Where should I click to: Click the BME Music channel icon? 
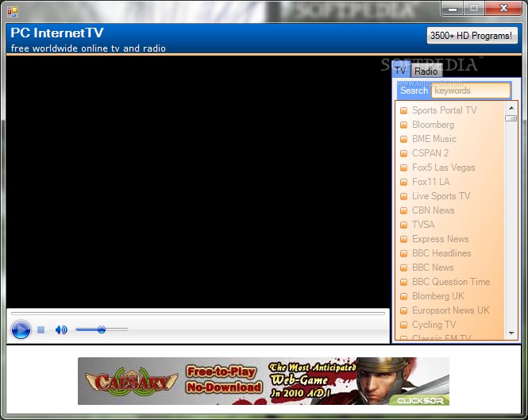coord(403,139)
